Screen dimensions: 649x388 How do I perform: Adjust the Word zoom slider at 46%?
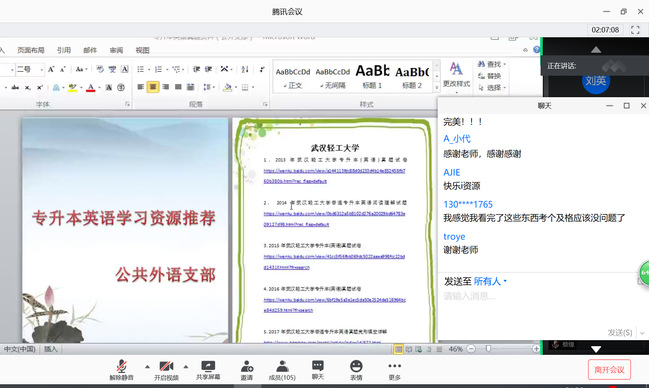pos(488,349)
